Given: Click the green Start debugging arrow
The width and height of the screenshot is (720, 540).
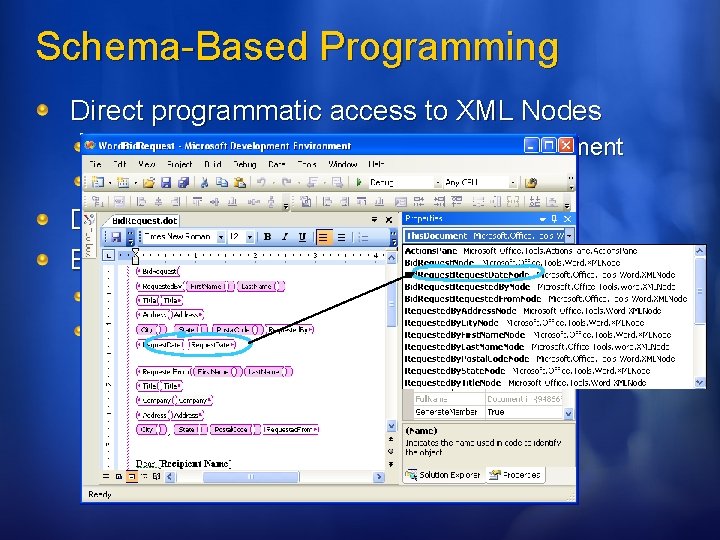Looking at the screenshot, I should [359, 183].
